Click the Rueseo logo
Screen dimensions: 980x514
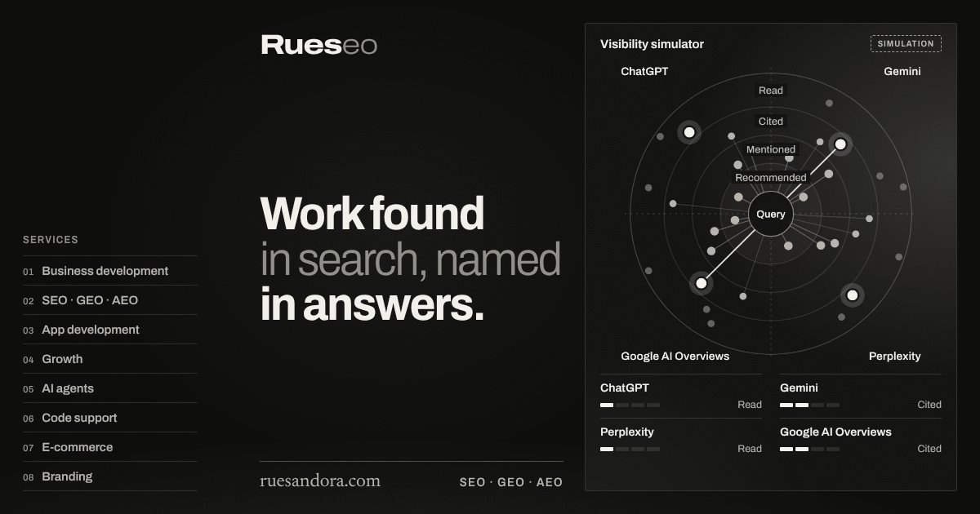319,44
